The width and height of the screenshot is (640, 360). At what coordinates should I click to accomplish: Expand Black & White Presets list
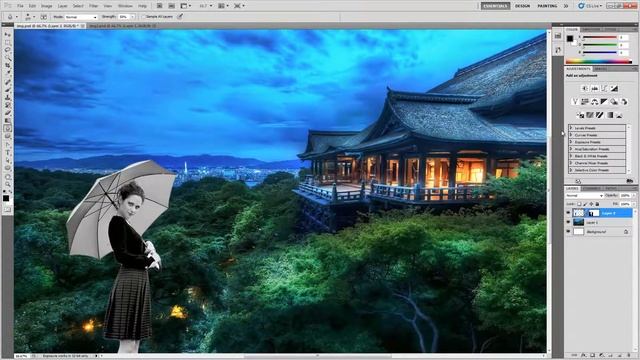pyautogui.click(x=571, y=156)
